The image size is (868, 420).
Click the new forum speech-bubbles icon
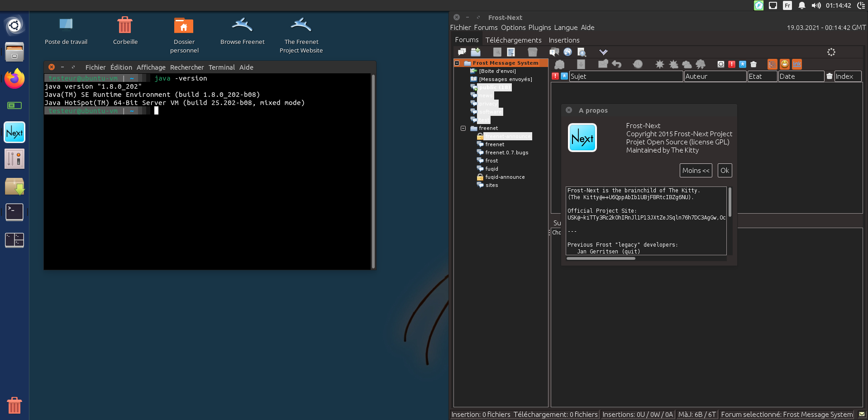click(x=462, y=52)
